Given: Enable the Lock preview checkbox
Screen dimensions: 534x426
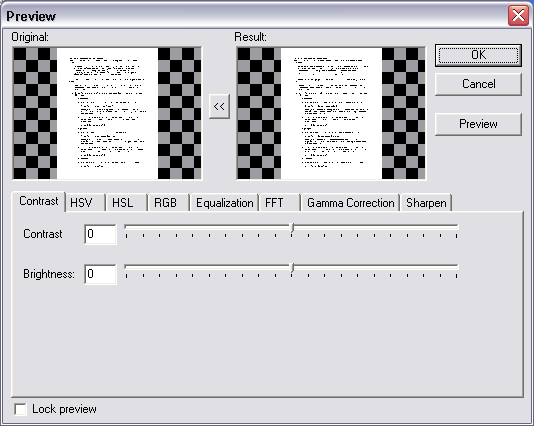Looking at the screenshot, I should coord(20,409).
